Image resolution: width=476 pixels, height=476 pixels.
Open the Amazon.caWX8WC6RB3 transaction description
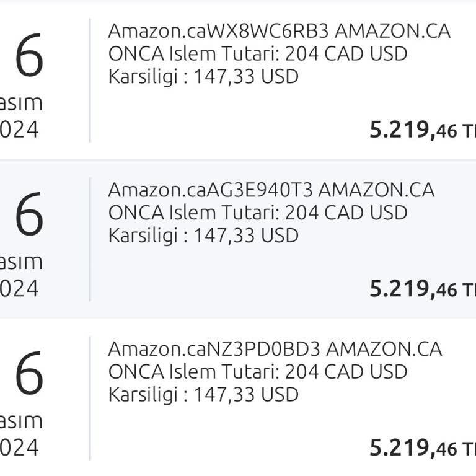[x=279, y=30]
